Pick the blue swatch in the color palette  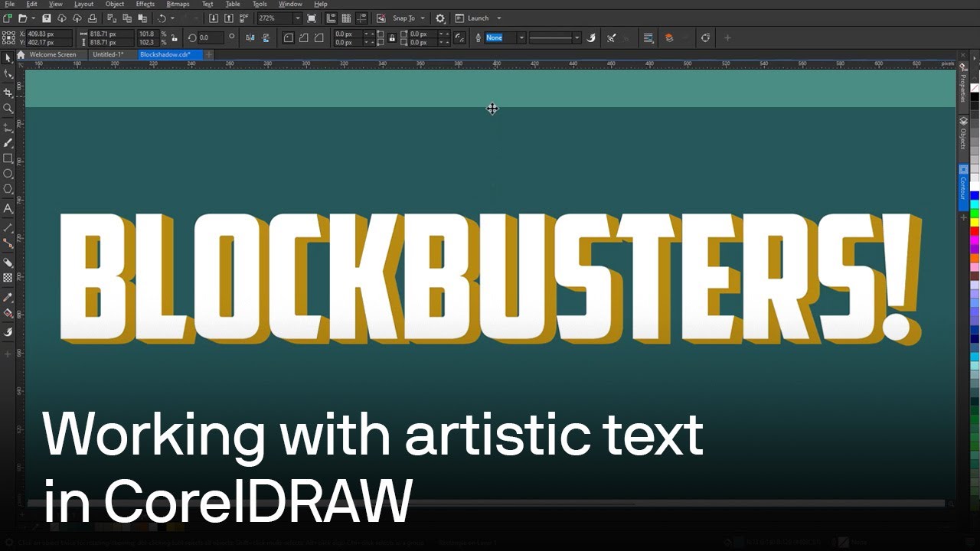pos(975,195)
